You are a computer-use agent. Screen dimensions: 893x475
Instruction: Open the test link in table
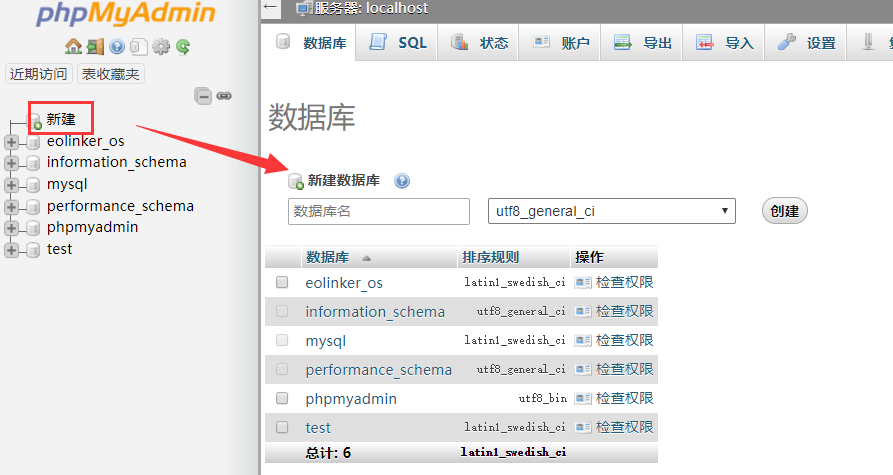tap(318, 428)
